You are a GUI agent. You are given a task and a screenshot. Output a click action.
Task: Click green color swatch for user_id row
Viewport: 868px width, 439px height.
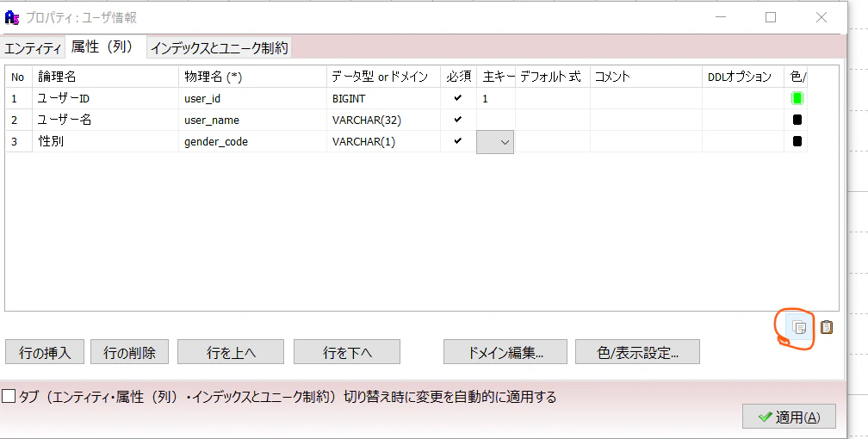tap(797, 98)
